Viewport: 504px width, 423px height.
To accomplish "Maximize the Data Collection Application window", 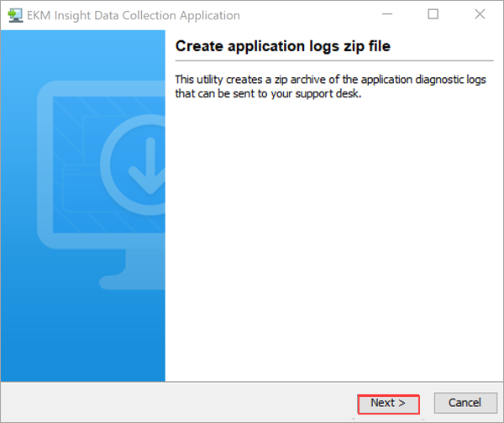I will pyautogui.click(x=433, y=15).
